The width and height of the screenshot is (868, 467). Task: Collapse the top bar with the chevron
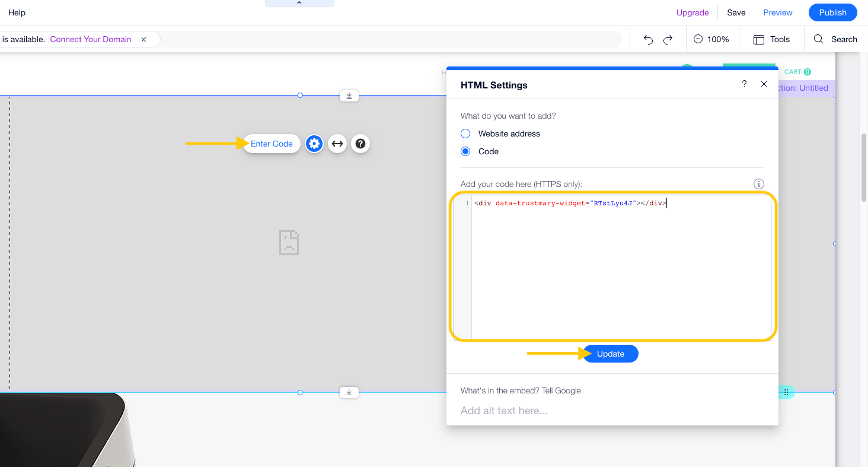[x=299, y=4]
